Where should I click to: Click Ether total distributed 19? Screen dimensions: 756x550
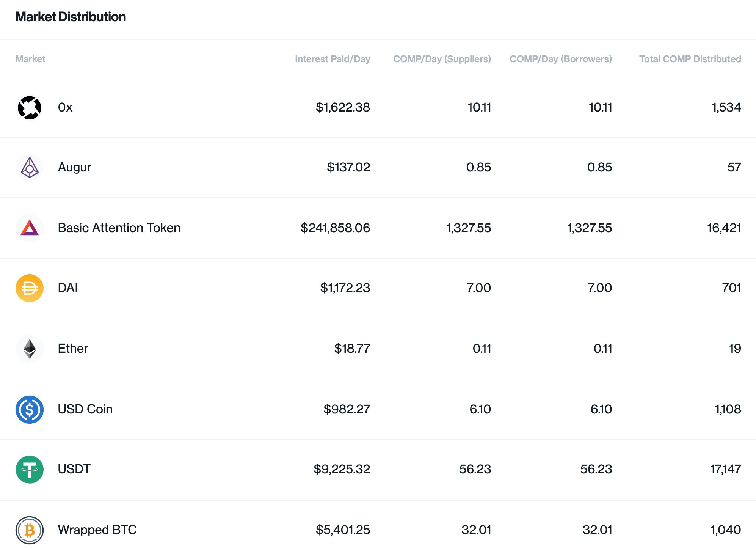coord(735,348)
